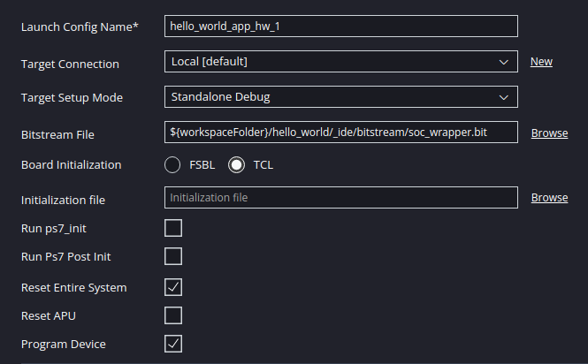Enable the Run ps7_init checkbox
This screenshot has height=364, width=588.
173,228
